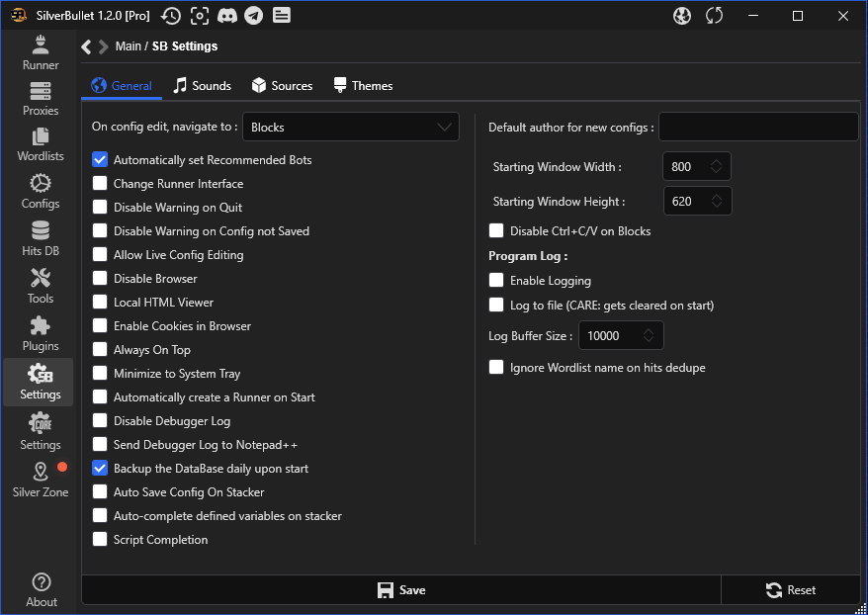Check Disable Debugger Log option
Screen dimensions: 868x615
[100, 420]
